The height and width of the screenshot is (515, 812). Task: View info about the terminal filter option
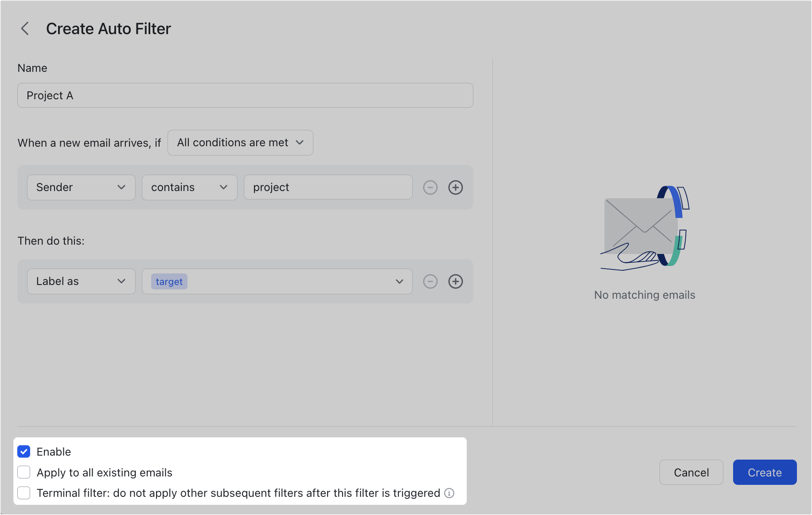(450, 493)
